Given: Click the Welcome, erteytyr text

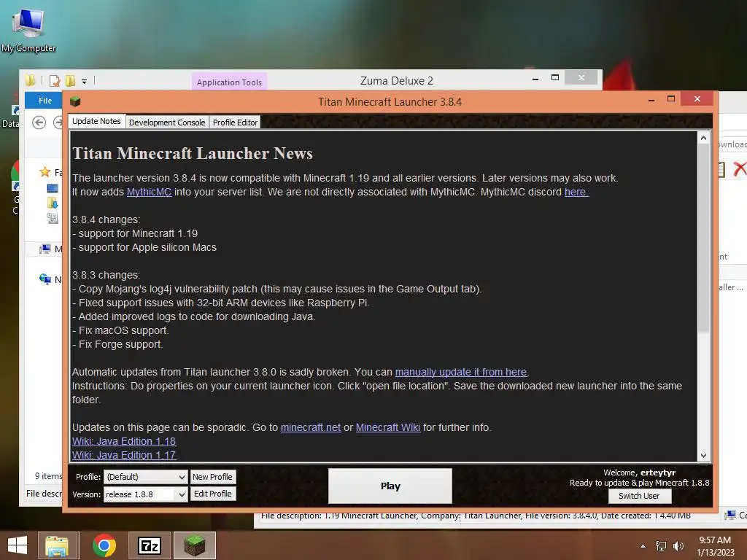Looking at the screenshot, I should point(639,472).
